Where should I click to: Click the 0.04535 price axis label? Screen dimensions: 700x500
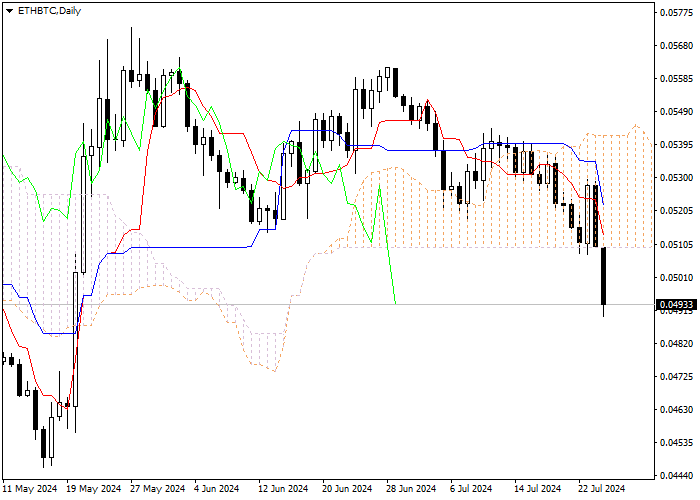tap(676, 443)
